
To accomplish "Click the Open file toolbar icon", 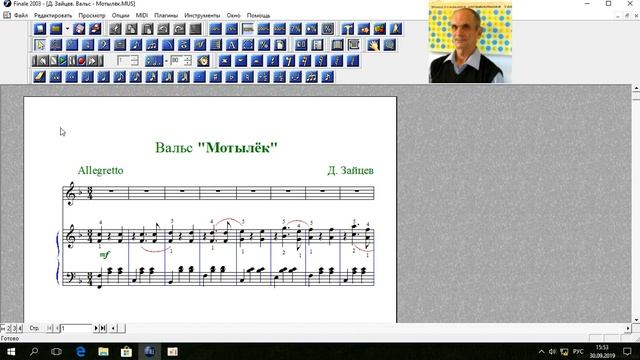I will coord(56,29).
